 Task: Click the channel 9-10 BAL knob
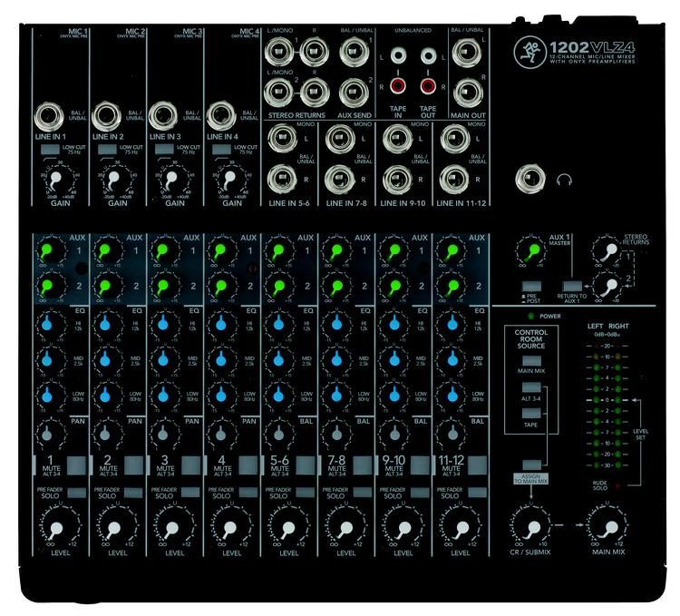point(393,434)
